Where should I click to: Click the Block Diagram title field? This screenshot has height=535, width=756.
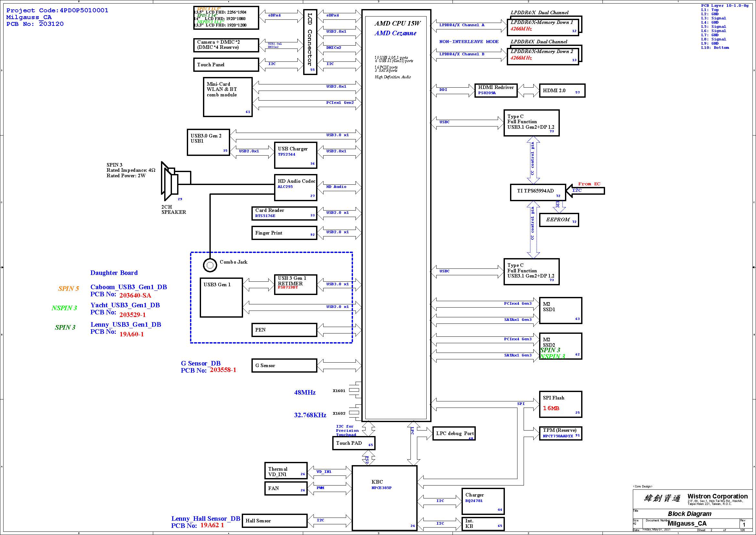tap(689, 514)
